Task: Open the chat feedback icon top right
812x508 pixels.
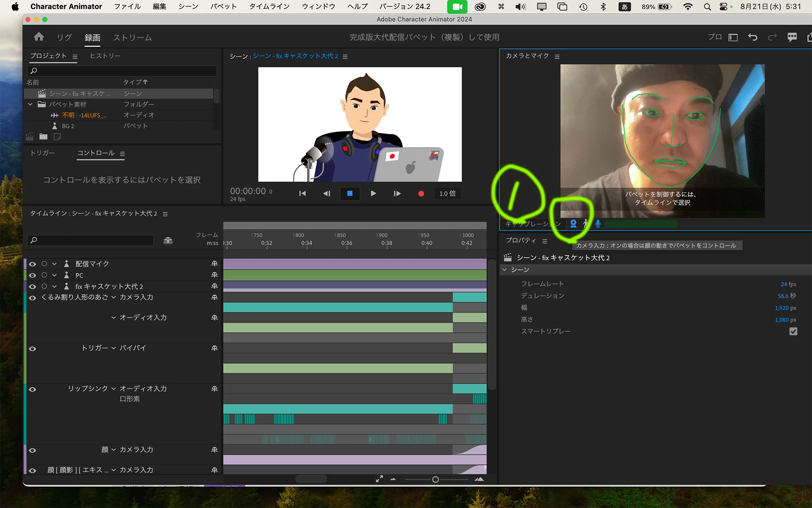Action: (792, 37)
